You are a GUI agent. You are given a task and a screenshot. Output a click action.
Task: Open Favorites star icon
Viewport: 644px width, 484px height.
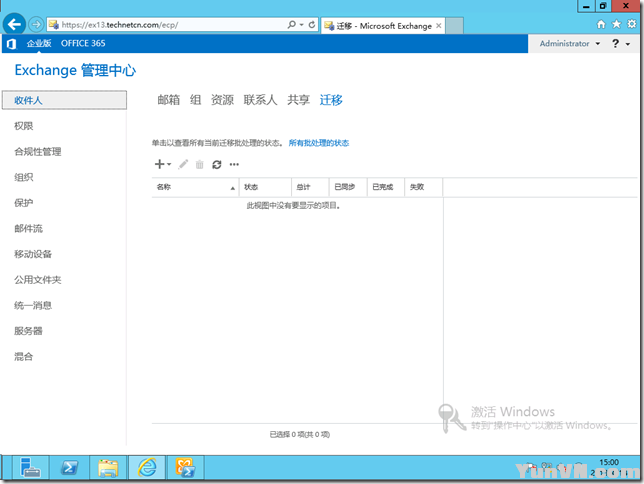pyautogui.click(x=616, y=24)
